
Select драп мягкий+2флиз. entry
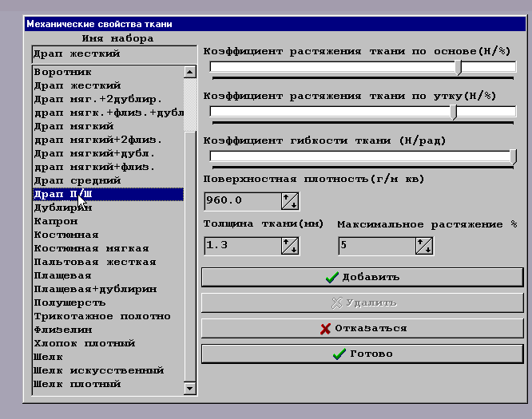point(108,140)
